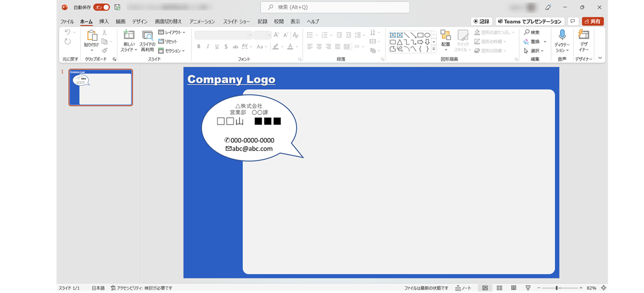Switch to the Animations (アニメーション) tab
Screen dimensions: 644x293
pyautogui.click(x=202, y=22)
